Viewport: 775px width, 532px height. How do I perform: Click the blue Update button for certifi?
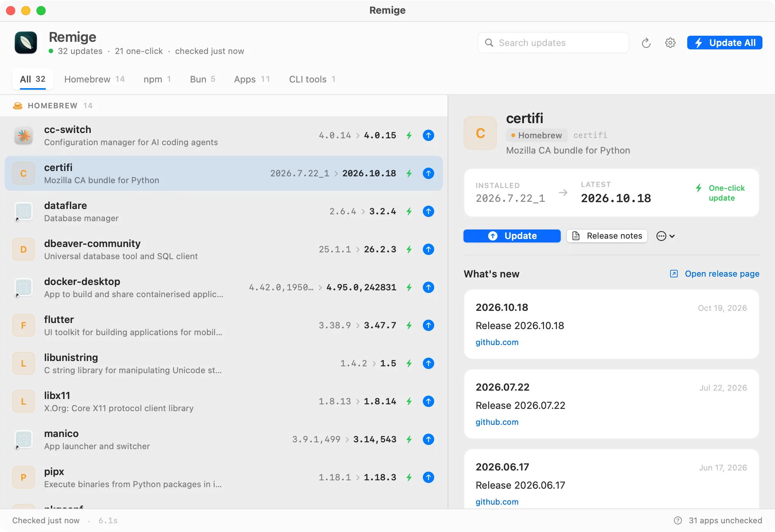(512, 236)
